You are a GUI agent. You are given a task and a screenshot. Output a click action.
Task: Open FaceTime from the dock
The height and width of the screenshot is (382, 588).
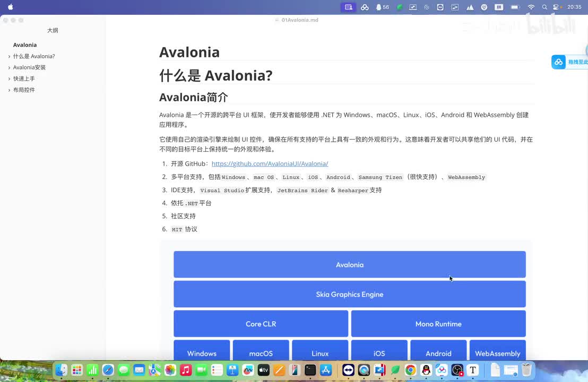pos(201,370)
